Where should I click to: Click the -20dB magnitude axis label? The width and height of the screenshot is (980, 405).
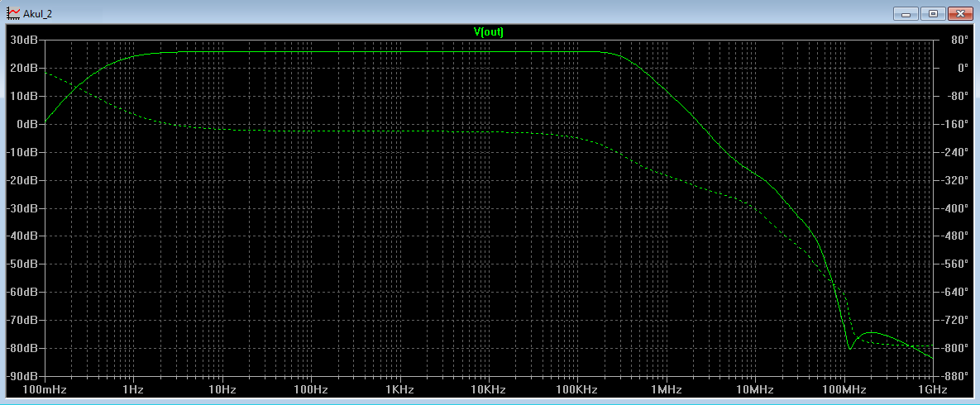coord(23,180)
